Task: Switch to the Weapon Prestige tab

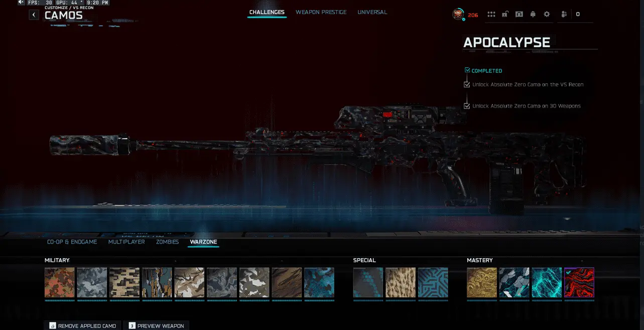Action: tap(321, 12)
